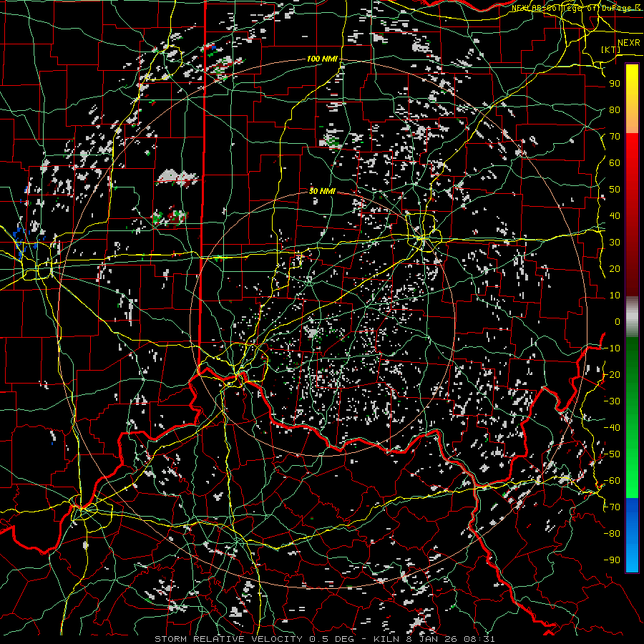This screenshot has height=644, width=644.
Task: Click the "KILN 8 JAN 26 08:31" timestamp
Action: coord(434,639)
